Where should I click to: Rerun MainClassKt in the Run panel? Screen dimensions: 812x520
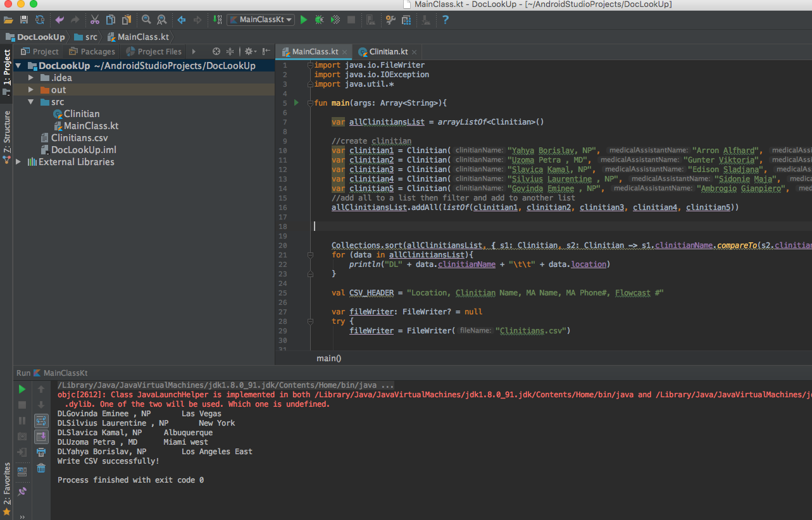coord(22,389)
